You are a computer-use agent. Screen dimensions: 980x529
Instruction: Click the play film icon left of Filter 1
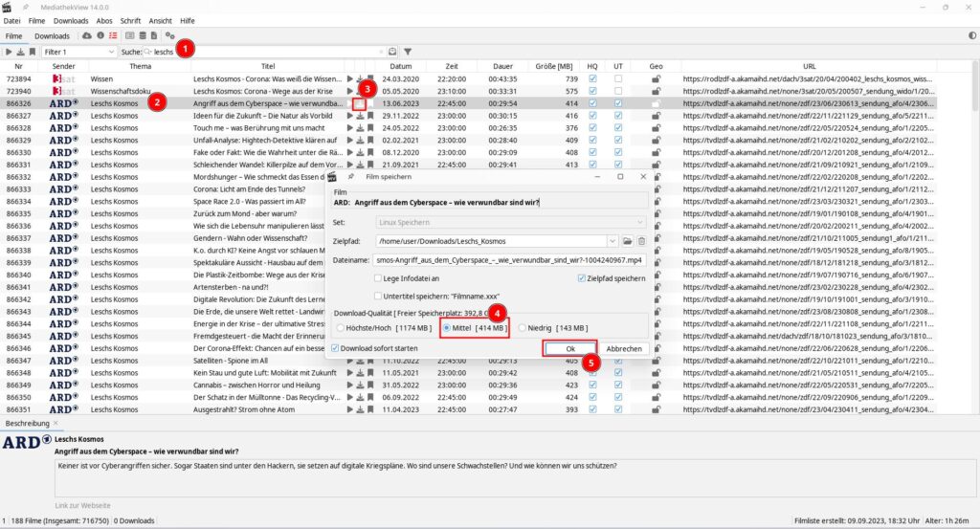tap(9, 52)
